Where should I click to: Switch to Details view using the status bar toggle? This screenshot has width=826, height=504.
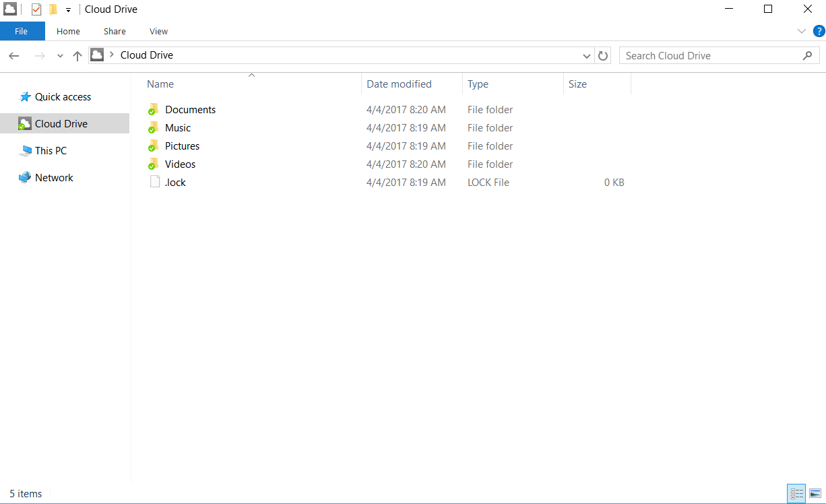pyautogui.click(x=796, y=494)
